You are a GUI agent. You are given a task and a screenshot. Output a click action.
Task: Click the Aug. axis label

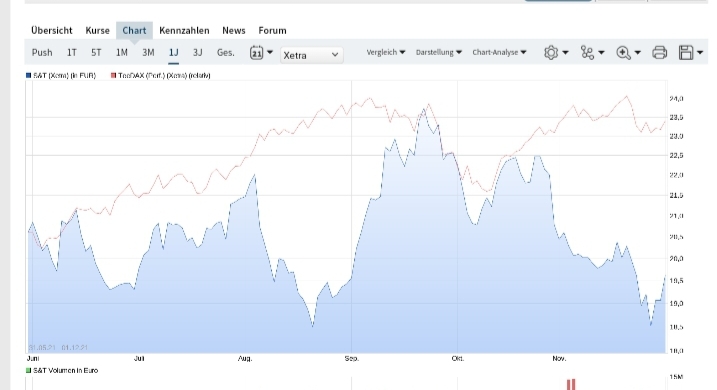[245, 358]
